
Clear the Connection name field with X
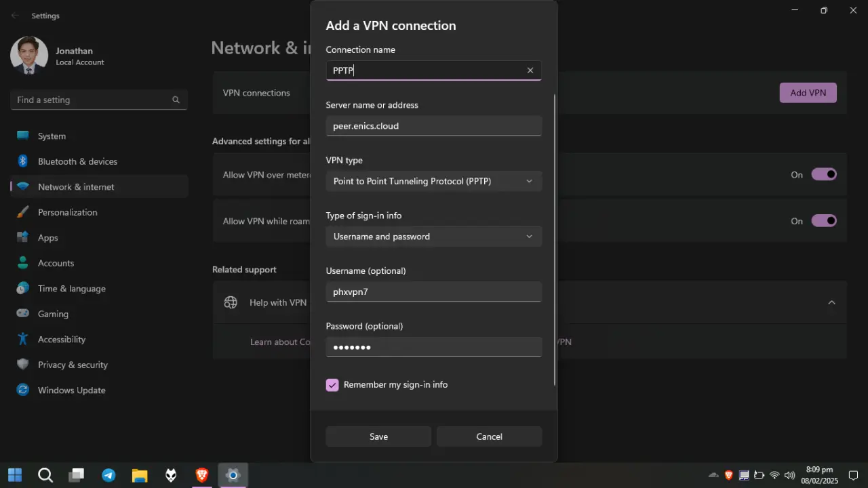530,70
